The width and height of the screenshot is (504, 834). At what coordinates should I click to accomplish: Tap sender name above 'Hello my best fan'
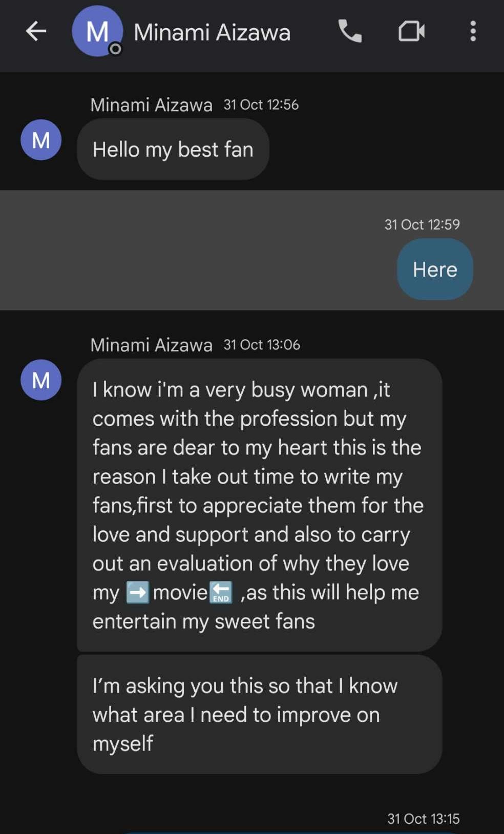point(151,105)
